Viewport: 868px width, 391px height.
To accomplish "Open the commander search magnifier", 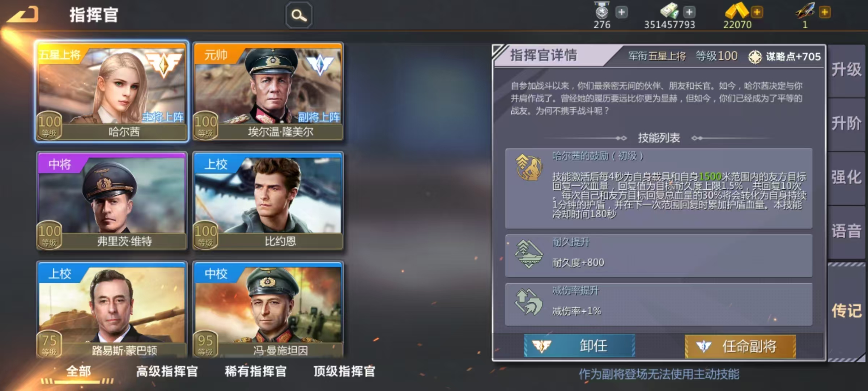I will coord(299,15).
